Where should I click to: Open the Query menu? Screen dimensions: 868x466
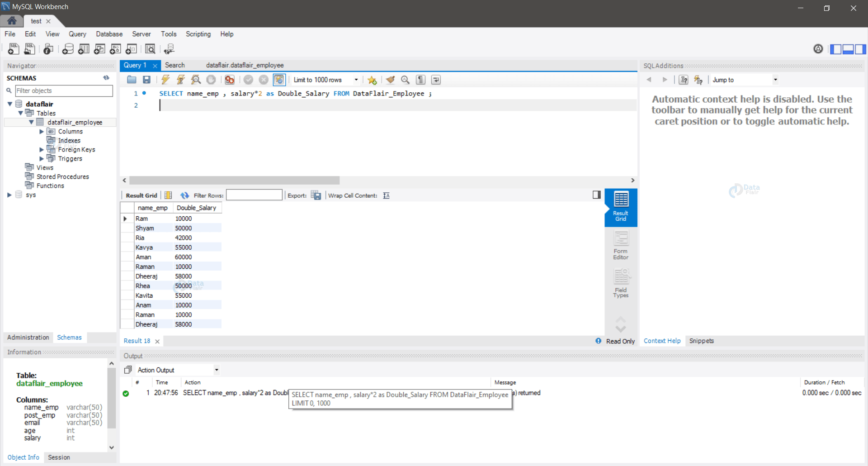click(x=77, y=34)
